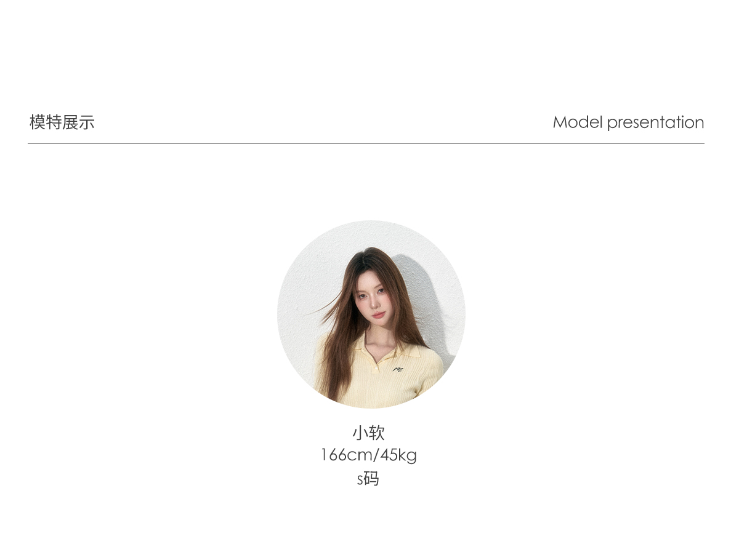Click the 码 character in size label
Screen dimensions: 739x560
coord(371,478)
